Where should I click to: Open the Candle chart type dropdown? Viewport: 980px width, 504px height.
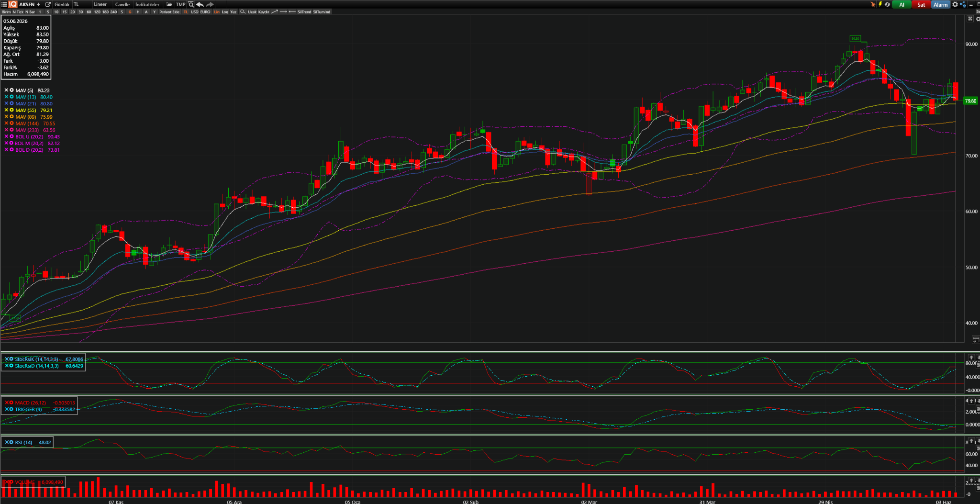pos(122,4)
